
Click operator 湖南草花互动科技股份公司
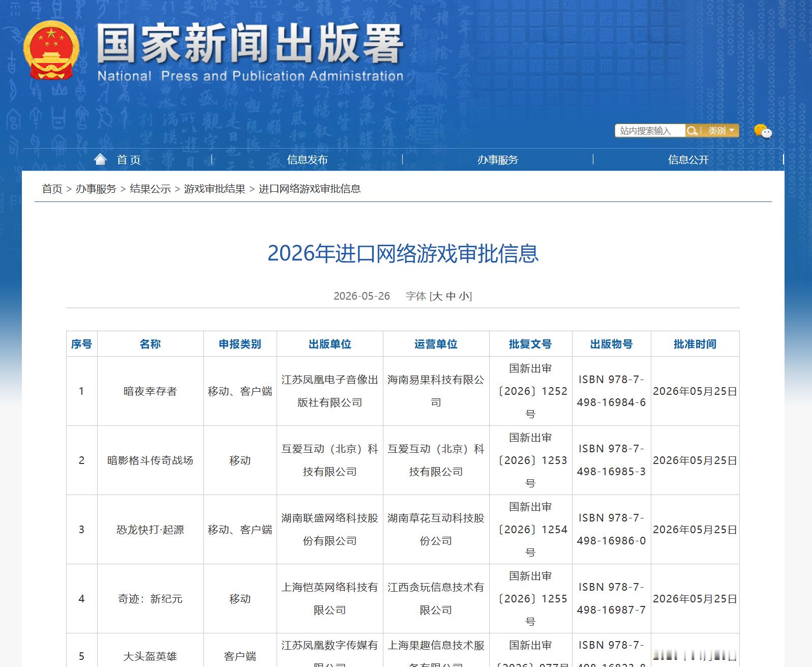[x=436, y=530]
